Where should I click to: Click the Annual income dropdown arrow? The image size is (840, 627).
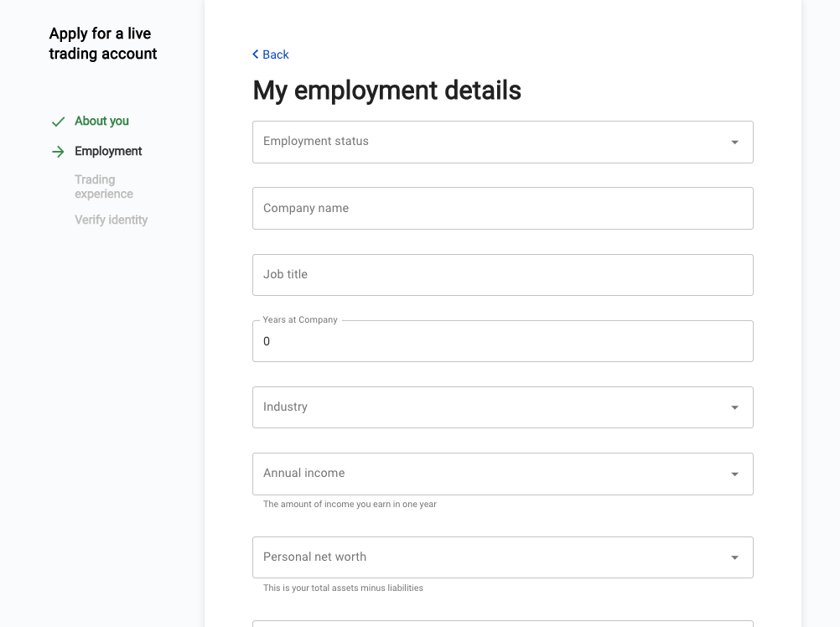click(x=734, y=474)
